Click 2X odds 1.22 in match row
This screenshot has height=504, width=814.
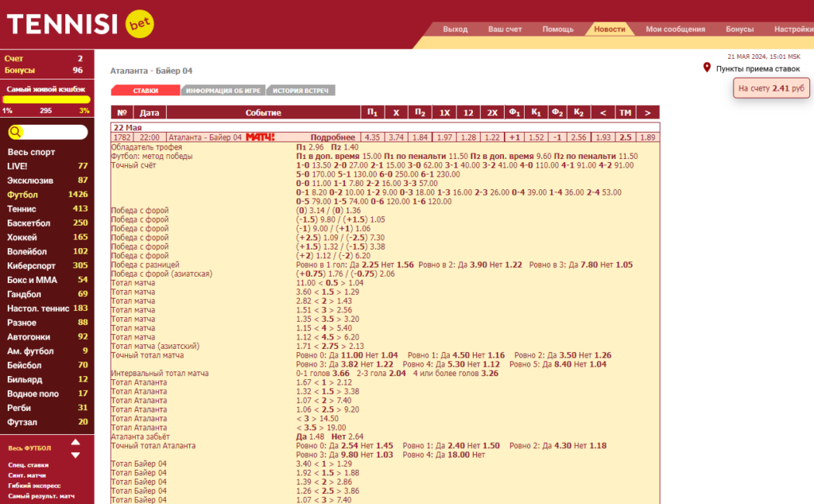click(491, 137)
